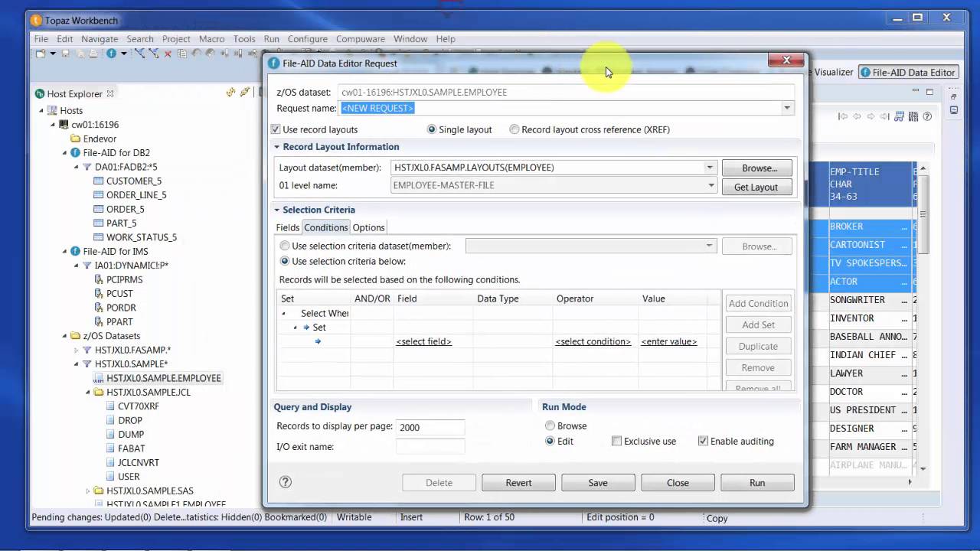The width and height of the screenshot is (980, 551).
Task: Click the Save icon in the main toolbar
Action: click(66, 54)
